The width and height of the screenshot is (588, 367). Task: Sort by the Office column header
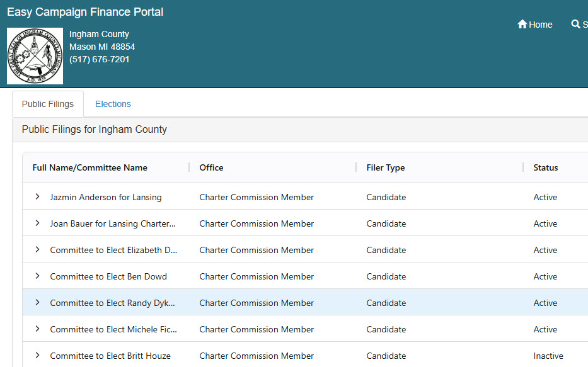pos(211,167)
